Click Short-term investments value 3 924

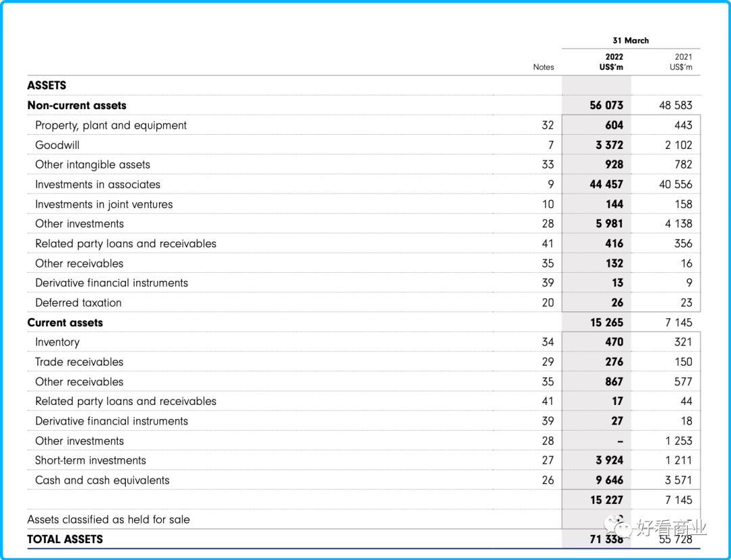609,460
